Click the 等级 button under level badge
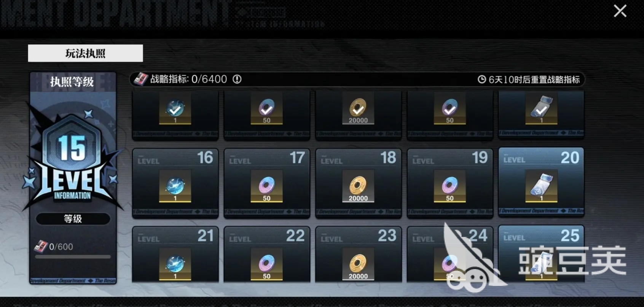Screen dimensions: 644x307 coord(73,219)
